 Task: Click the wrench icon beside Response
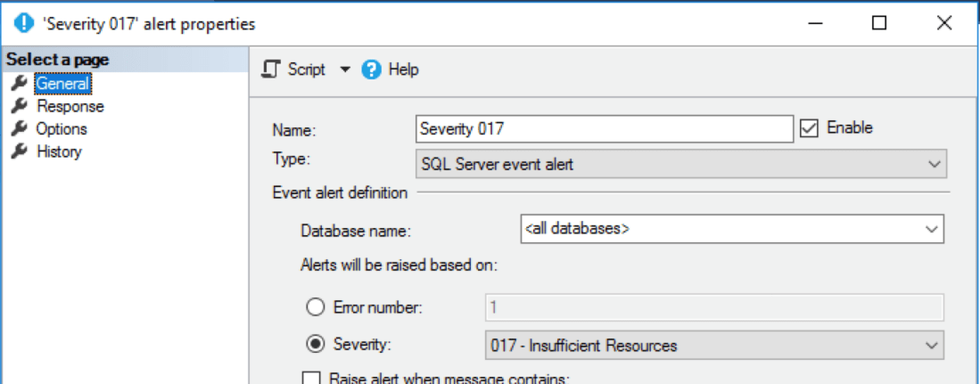[x=17, y=106]
